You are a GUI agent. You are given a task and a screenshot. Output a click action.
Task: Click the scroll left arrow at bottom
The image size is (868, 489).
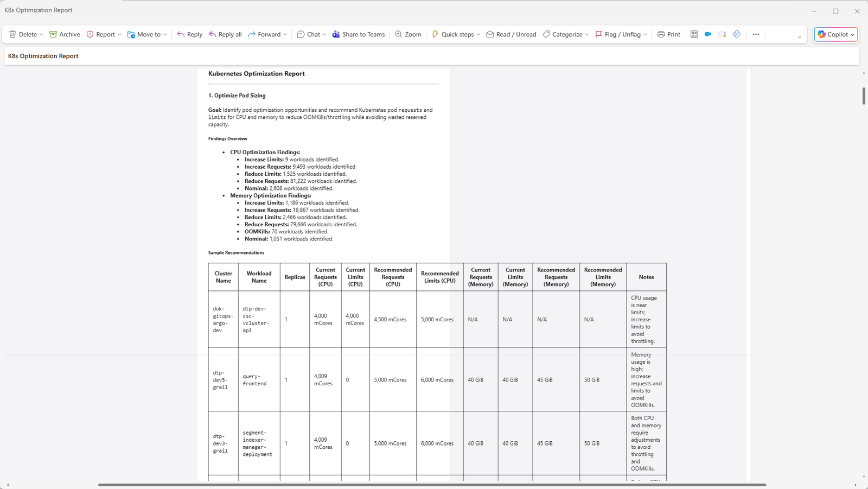pyautogui.click(x=8, y=485)
